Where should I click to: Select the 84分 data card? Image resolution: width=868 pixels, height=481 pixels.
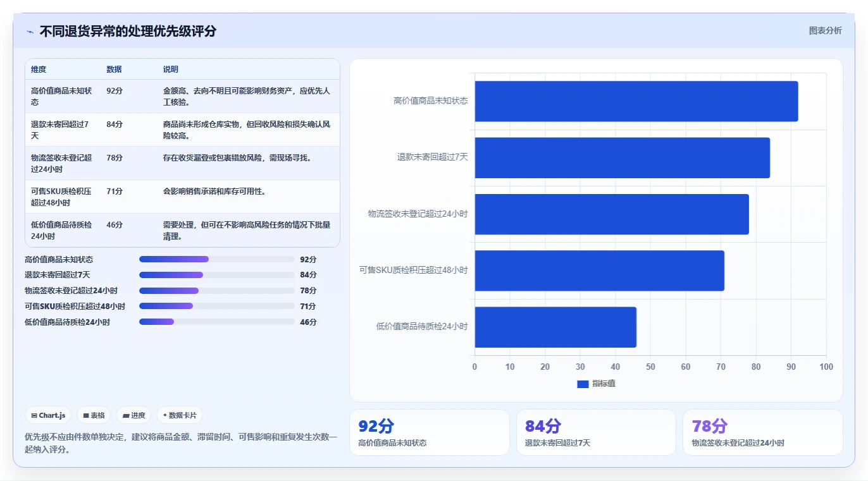pos(596,432)
